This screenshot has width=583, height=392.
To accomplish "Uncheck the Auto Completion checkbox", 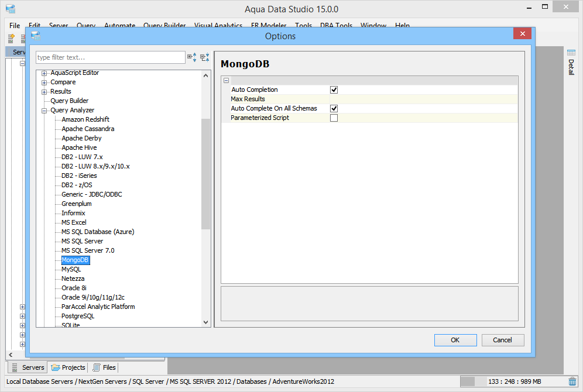I will click(334, 90).
